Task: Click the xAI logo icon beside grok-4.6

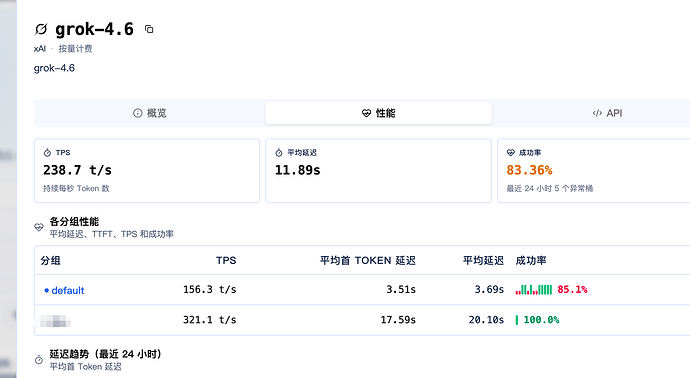Action: pos(41,29)
